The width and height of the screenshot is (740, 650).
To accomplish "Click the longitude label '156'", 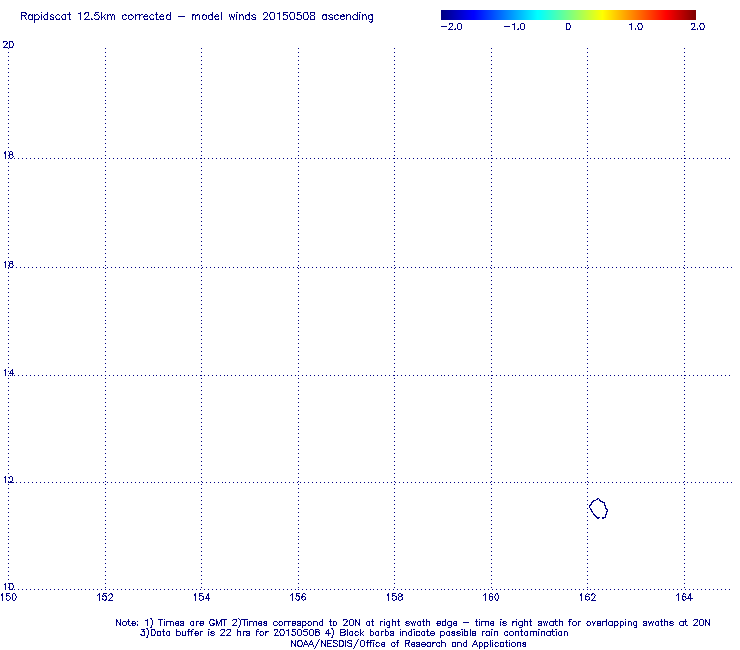I will tap(298, 597).
